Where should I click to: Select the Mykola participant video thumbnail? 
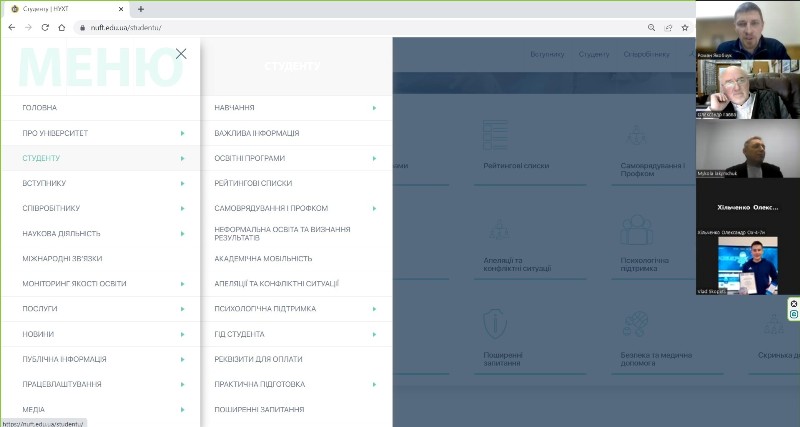(748, 149)
